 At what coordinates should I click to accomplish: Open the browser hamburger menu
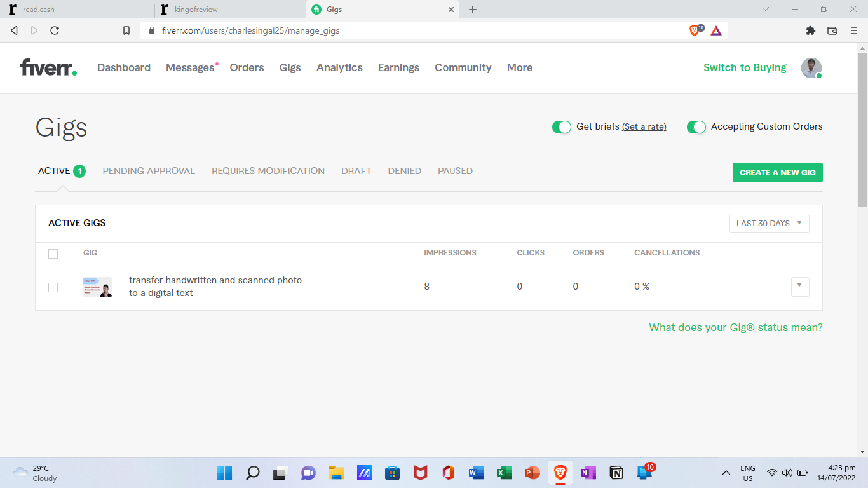point(854,30)
